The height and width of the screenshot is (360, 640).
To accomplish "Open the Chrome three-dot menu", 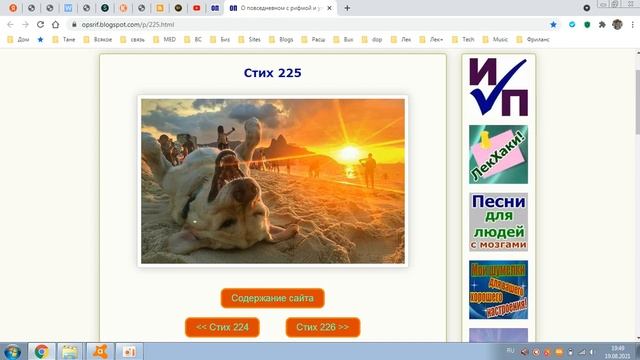I will coord(632,24).
